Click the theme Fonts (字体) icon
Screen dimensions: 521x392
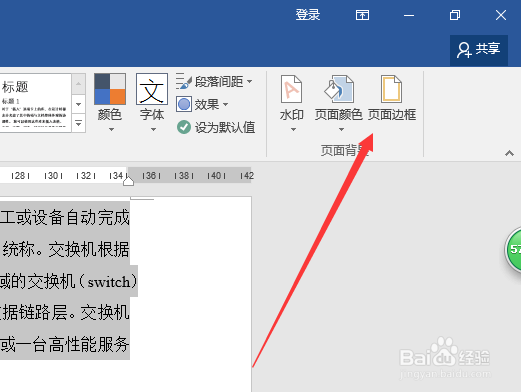click(x=152, y=89)
